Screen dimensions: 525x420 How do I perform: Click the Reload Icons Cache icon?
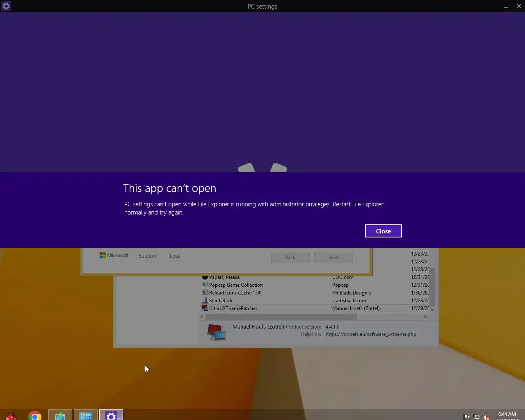tap(205, 292)
